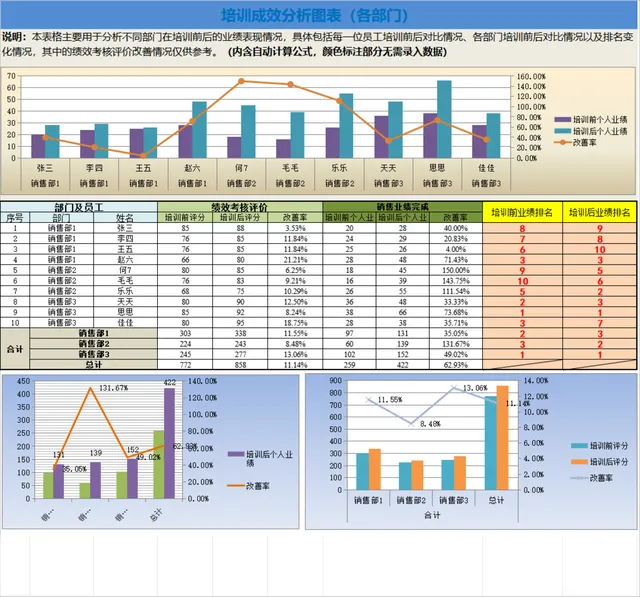Click 改善率 legend entry in bottom-left chart
Image resolution: width=640 pixels, height=597 pixels.
coord(249,486)
